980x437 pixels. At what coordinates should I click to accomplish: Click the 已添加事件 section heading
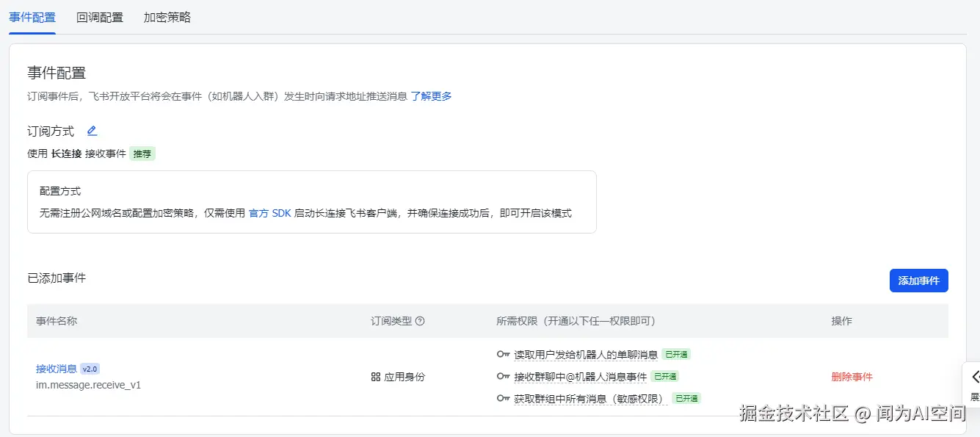(57, 278)
